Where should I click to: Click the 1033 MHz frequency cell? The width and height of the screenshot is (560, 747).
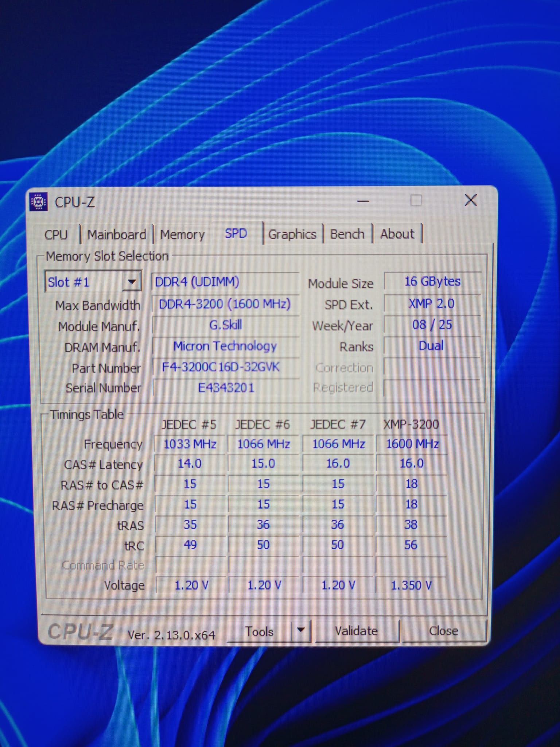click(190, 444)
